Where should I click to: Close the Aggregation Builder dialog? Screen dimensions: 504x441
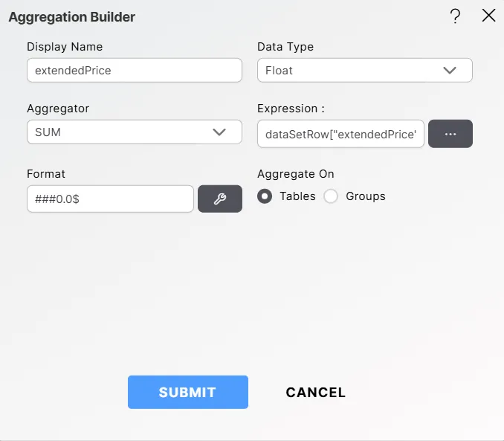488,16
